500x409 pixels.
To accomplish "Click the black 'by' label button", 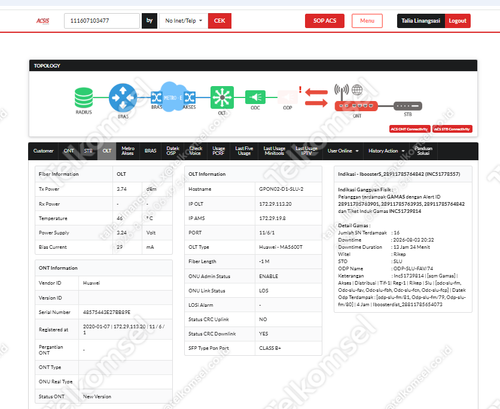I will click(x=149, y=21).
